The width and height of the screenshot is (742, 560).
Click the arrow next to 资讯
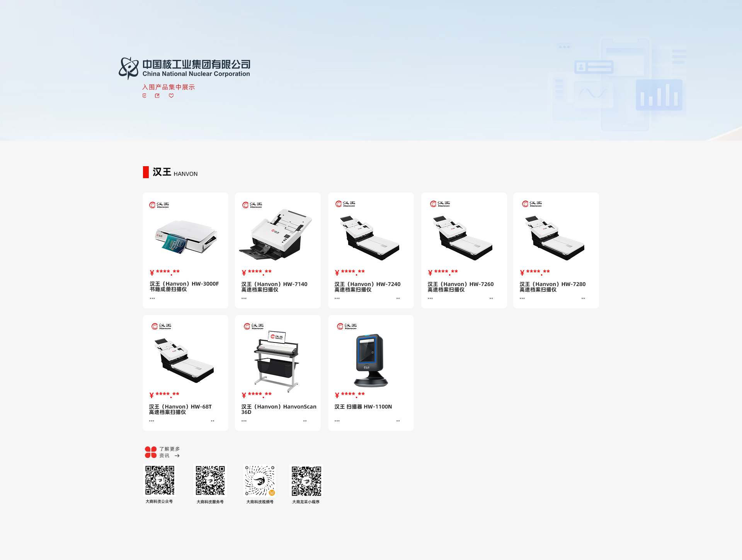tap(177, 456)
